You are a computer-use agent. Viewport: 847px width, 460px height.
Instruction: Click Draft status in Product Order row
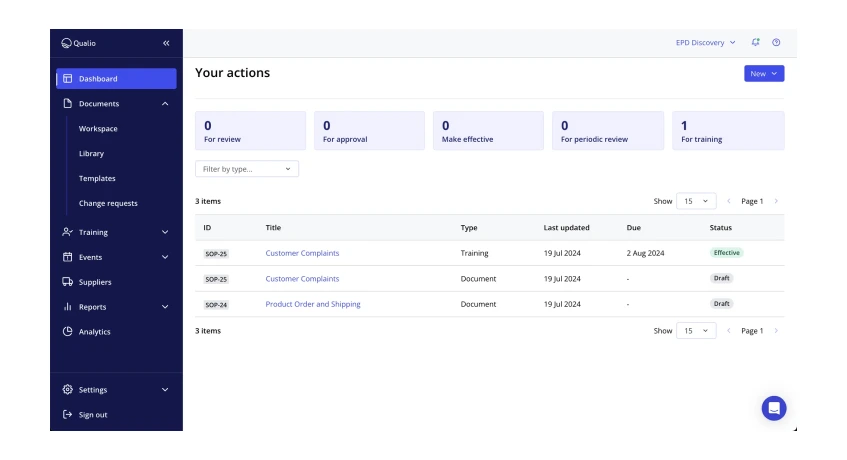click(x=722, y=303)
